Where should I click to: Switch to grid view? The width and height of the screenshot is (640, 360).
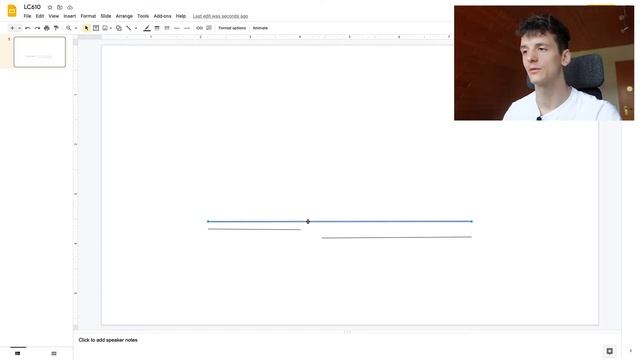pos(54,353)
